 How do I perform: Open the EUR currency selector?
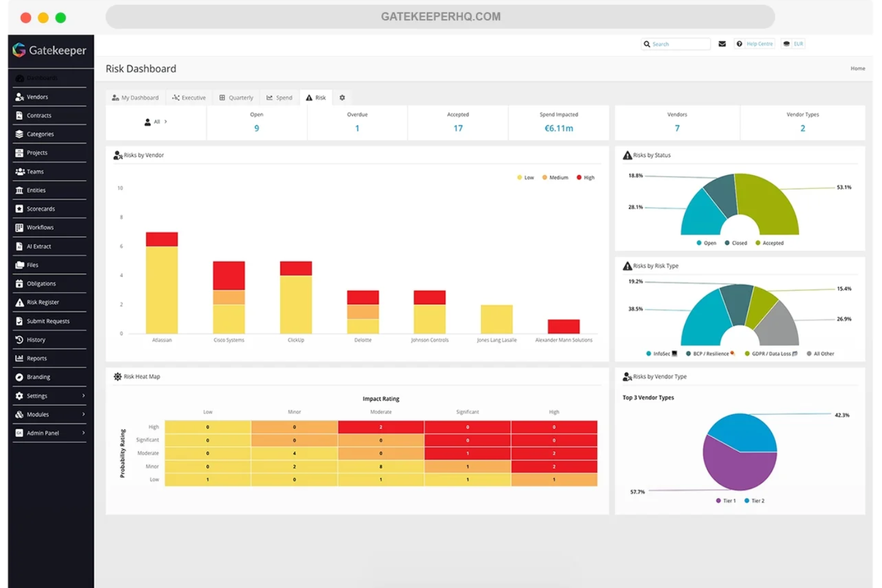(x=793, y=43)
